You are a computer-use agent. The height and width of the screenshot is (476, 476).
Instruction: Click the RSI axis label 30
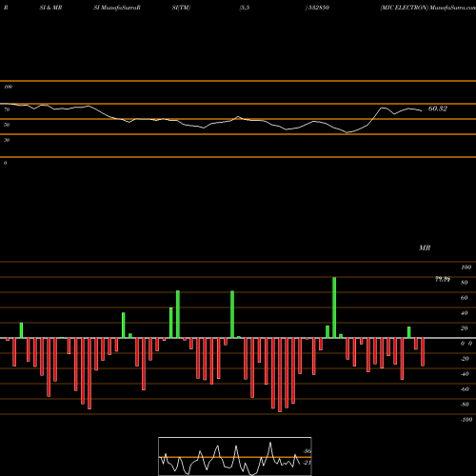coord(7,140)
